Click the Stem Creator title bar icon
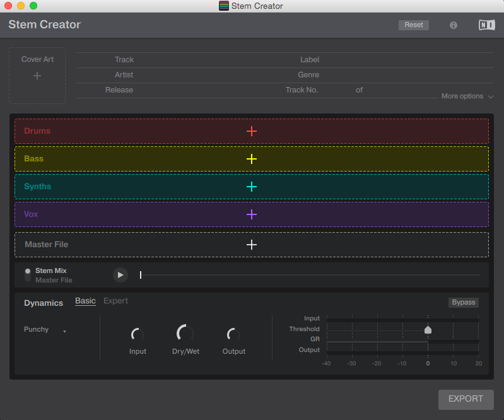The width and height of the screenshot is (504, 420). point(224,6)
